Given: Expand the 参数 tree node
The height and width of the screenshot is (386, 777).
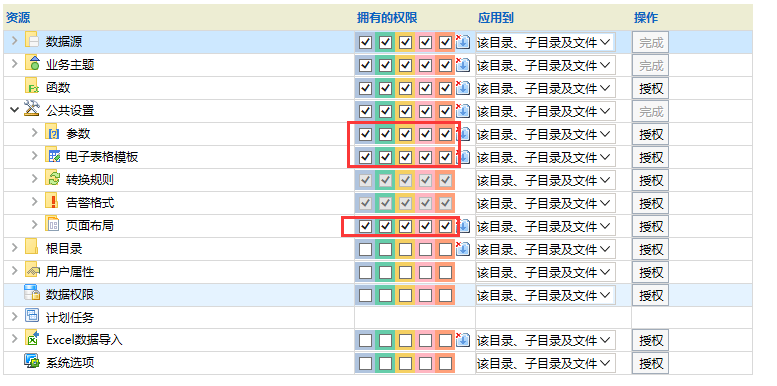Looking at the screenshot, I should click(35, 132).
